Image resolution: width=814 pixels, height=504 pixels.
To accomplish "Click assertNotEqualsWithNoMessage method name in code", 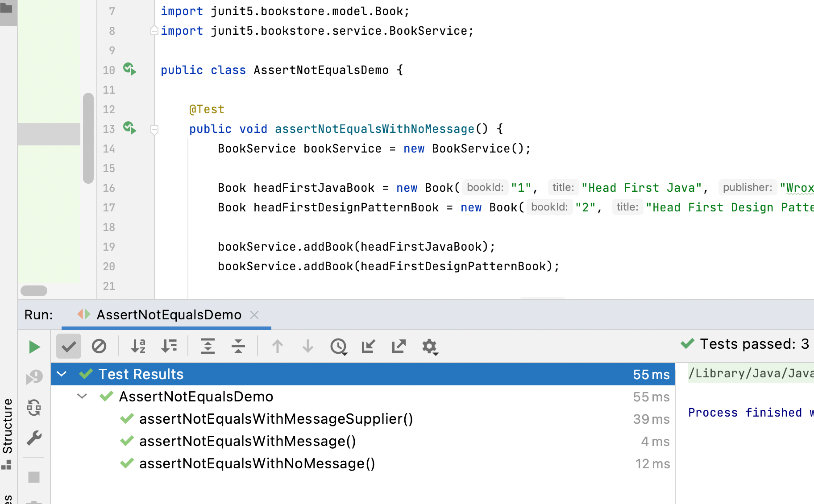I will (x=374, y=129).
